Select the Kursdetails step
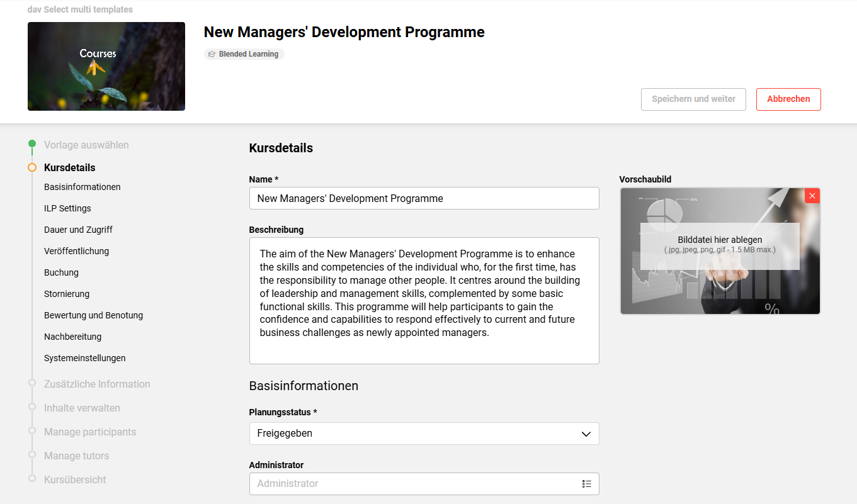 pos(70,167)
